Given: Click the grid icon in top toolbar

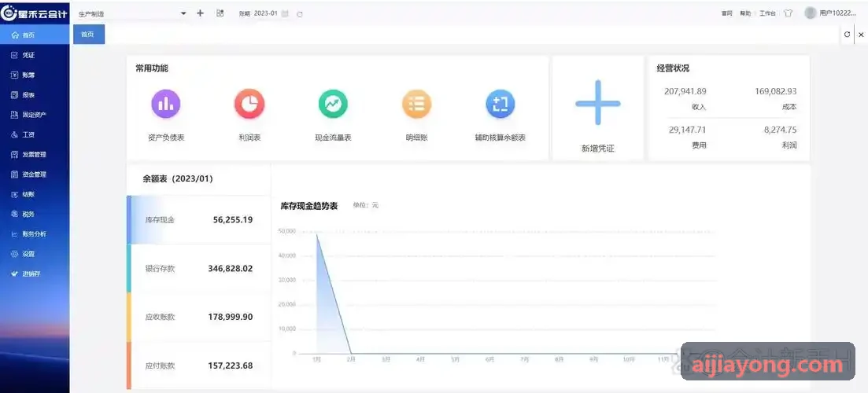Looking at the screenshot, I should (220, 13).
